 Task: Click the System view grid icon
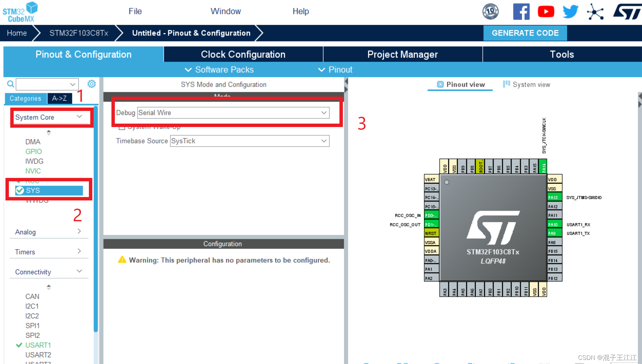click(506, 84)
